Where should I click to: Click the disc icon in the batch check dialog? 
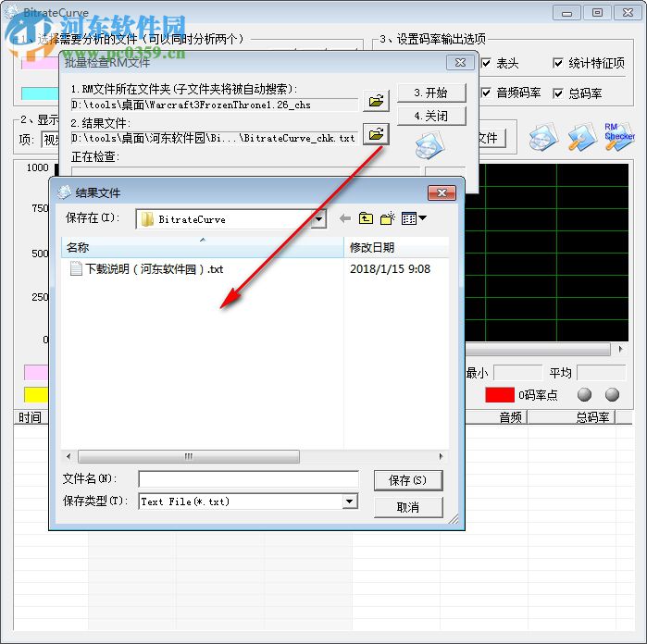pyautogui.click(x=429, y=146)
